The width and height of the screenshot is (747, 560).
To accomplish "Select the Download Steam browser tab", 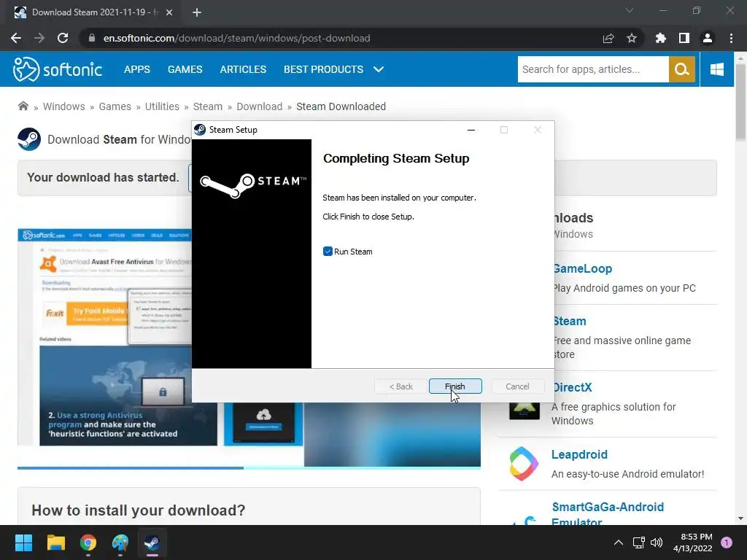I will (x=94, y=12).
